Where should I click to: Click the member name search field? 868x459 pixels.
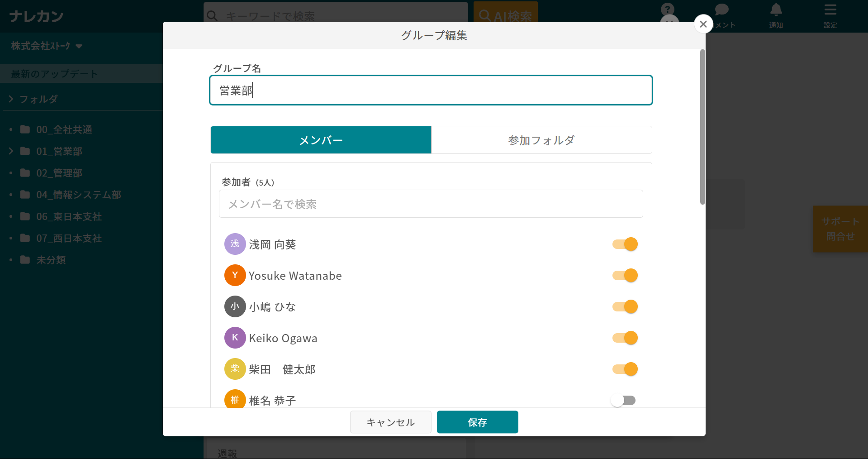click(431, 204)
